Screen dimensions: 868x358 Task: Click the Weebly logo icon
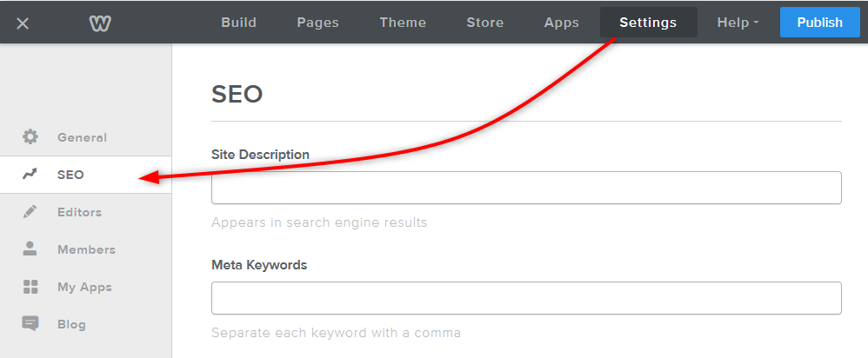click(101, 23)
